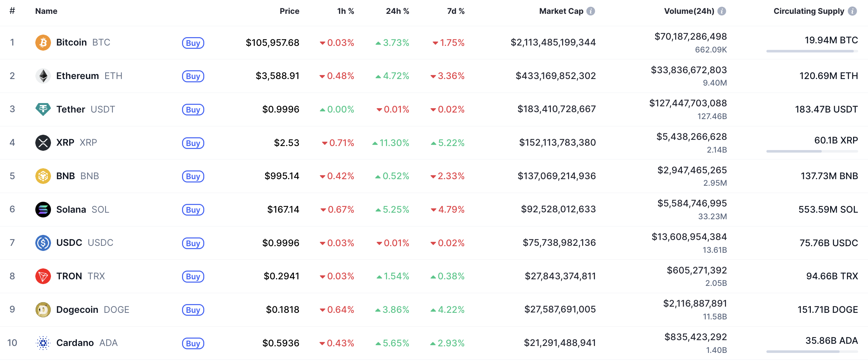The height and width of the screenshot is (362, 868).
Task: Click the Solana logo icon
Action: (x=43, y=209)
